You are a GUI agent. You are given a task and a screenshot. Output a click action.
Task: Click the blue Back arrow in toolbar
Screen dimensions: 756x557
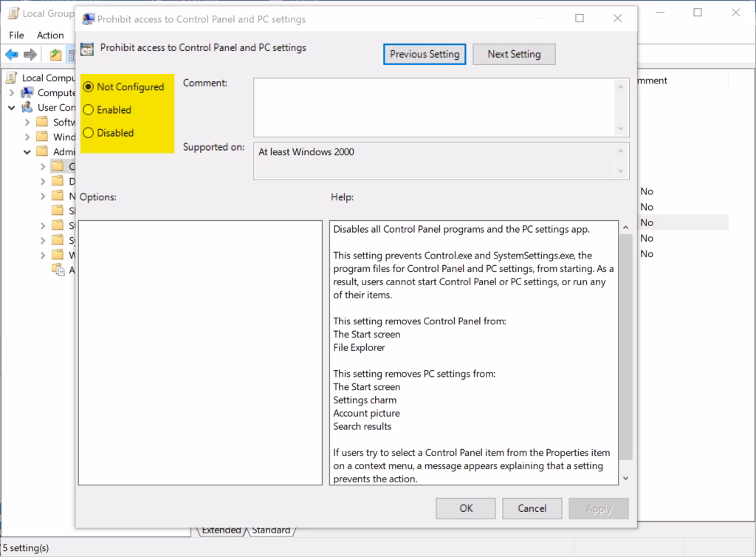coord(12,54)
